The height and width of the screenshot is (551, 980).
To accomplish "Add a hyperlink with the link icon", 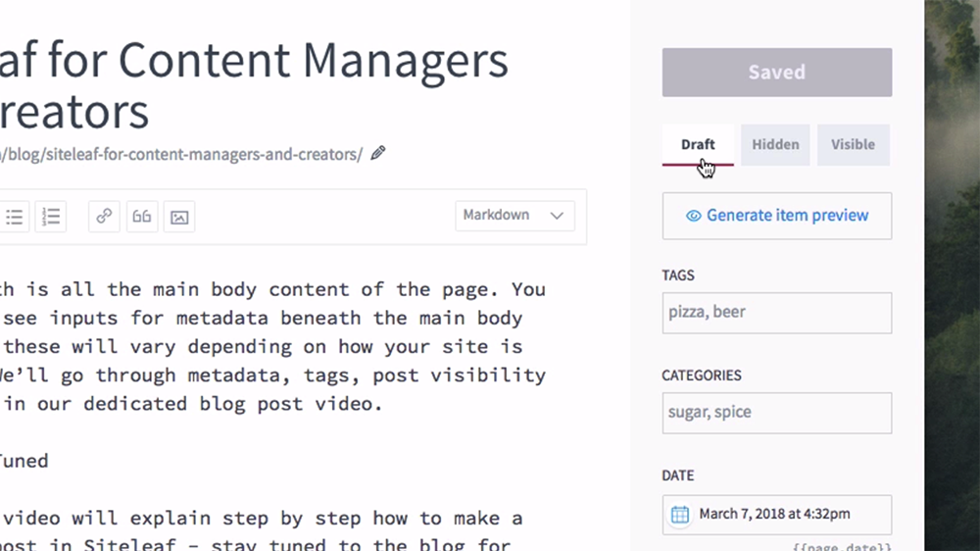I will [x=104, y=217].
